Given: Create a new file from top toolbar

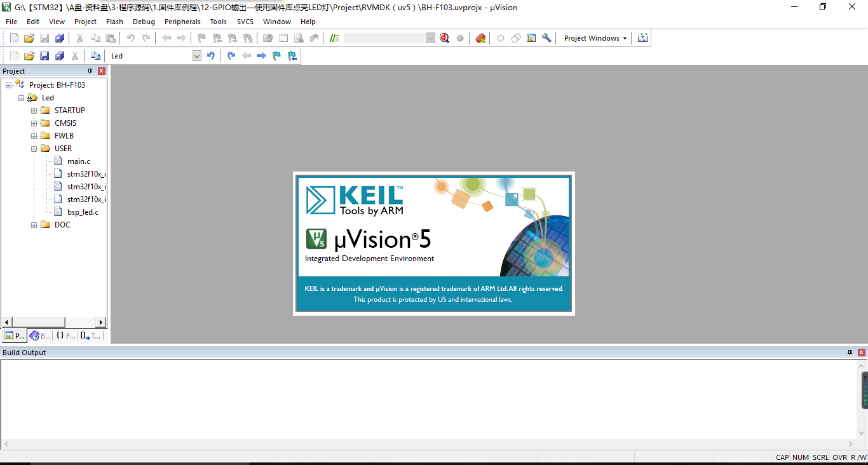Looking at the screenshot, I should (x=14, y=38).
